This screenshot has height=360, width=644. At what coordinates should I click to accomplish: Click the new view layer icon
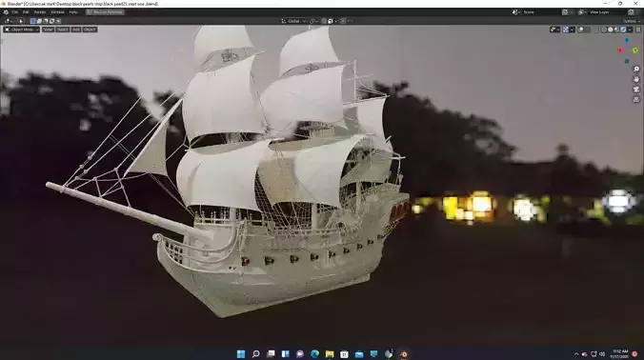click(632, 11)
